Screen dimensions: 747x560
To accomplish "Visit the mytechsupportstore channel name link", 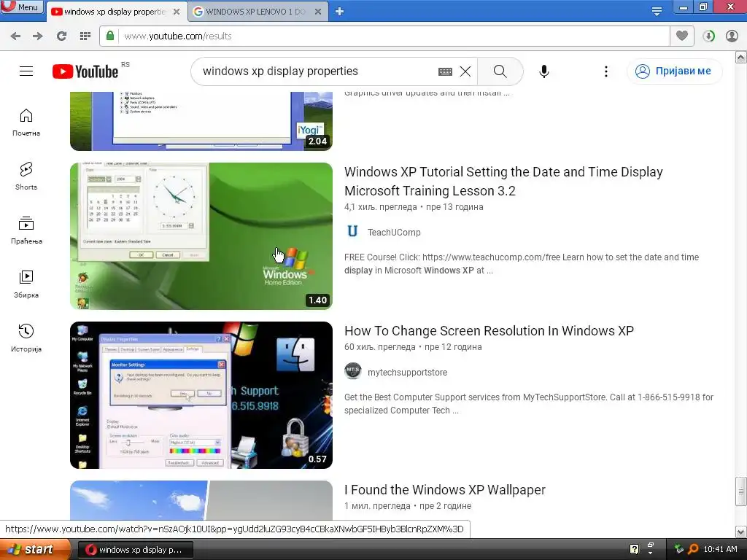I will click(x=407, y=373).
